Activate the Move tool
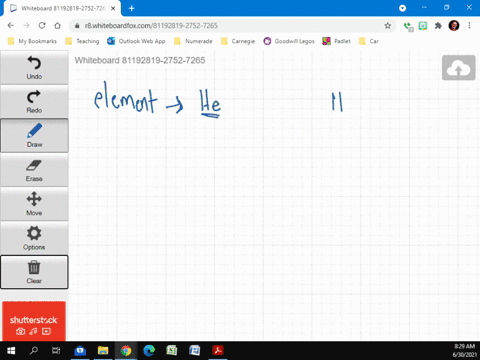The width and height of the screenshot is (480, 360). [34, 204]
